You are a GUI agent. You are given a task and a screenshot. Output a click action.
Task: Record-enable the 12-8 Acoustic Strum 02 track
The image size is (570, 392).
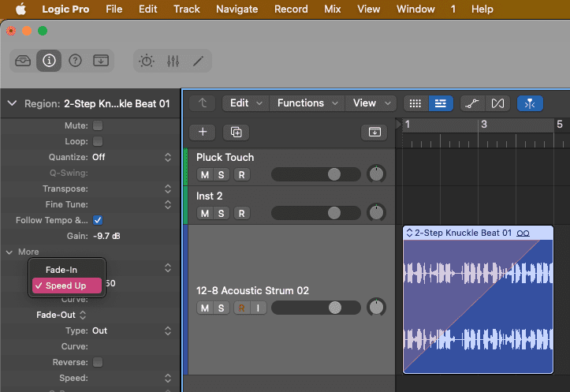tap(241, 308)
